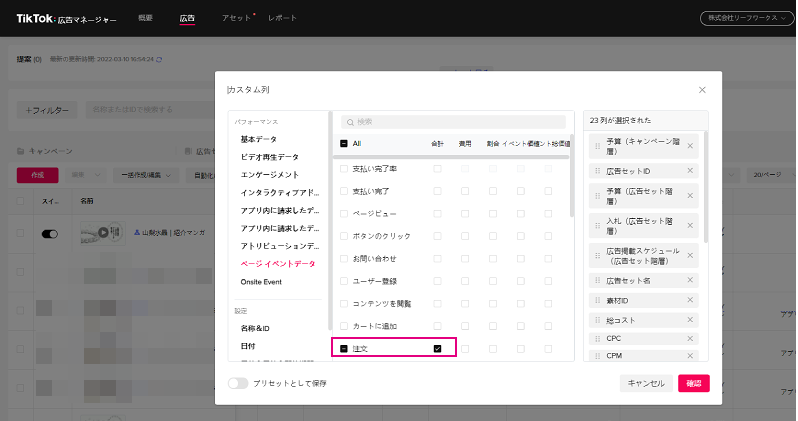
Task: Remove 広告セットID from selected columns
Action: click(690, 170)
